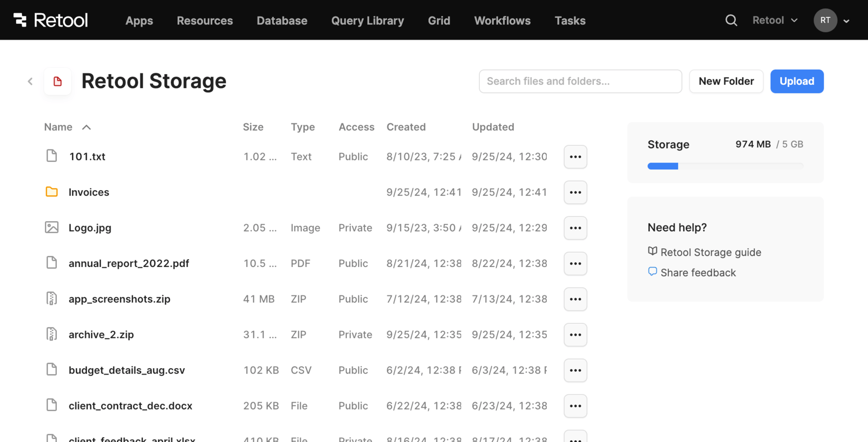
Task: Open annual_report_2022.pdf file name
Action: 129,264
